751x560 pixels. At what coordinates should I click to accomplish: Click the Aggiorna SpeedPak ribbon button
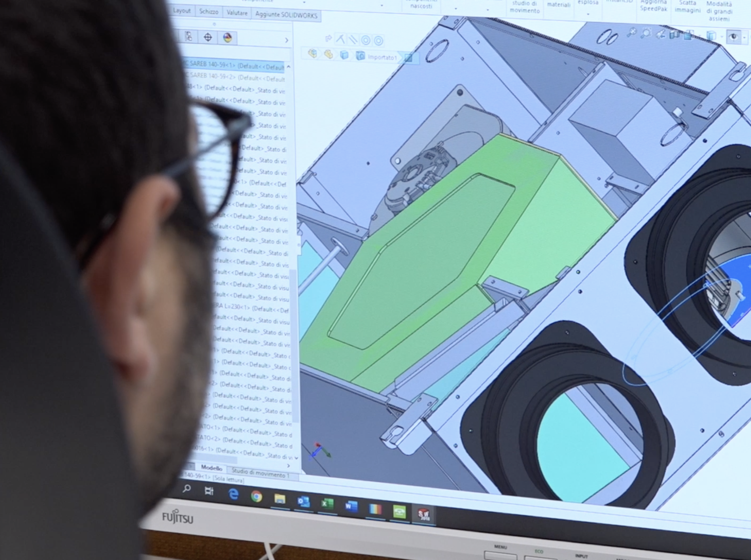(x=653, y=6)
